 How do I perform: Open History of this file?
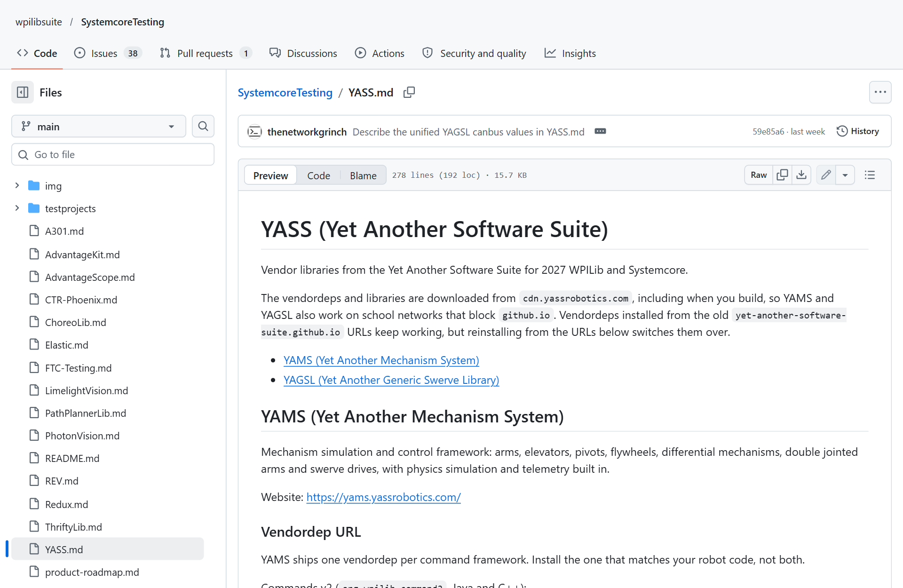coord(858,131)
